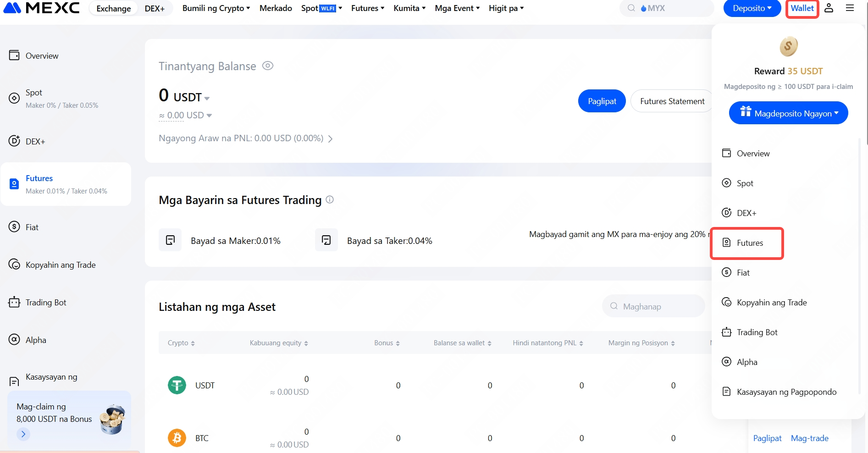The height and width of the screenshot is (453, 868).
Task: Click the MEXC logo
Action: tap(42, 8)
